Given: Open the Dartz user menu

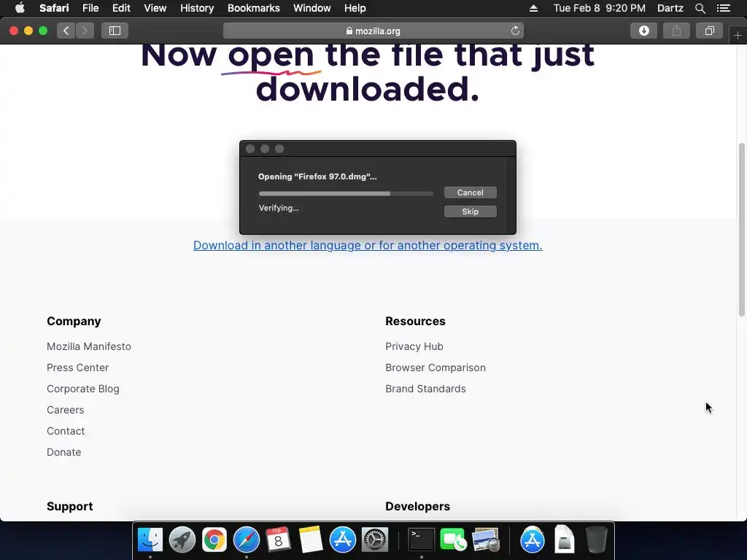Looking at the screenshot, I should pos(670,8).
